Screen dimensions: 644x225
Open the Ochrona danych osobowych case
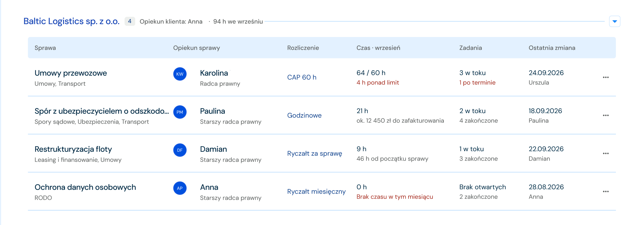tap(85, 187)
